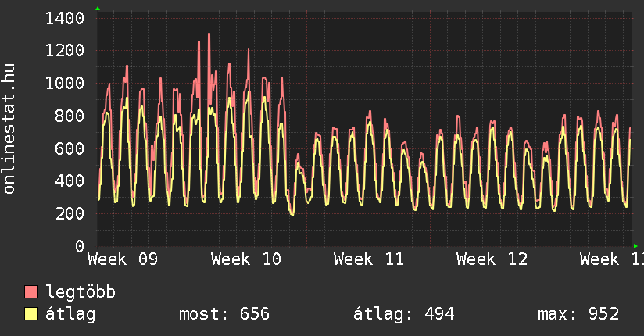Viewport: 644px width, 336px height.
Task: Select the átlag legend label beside yellow swatch
Action: [70, 314]
